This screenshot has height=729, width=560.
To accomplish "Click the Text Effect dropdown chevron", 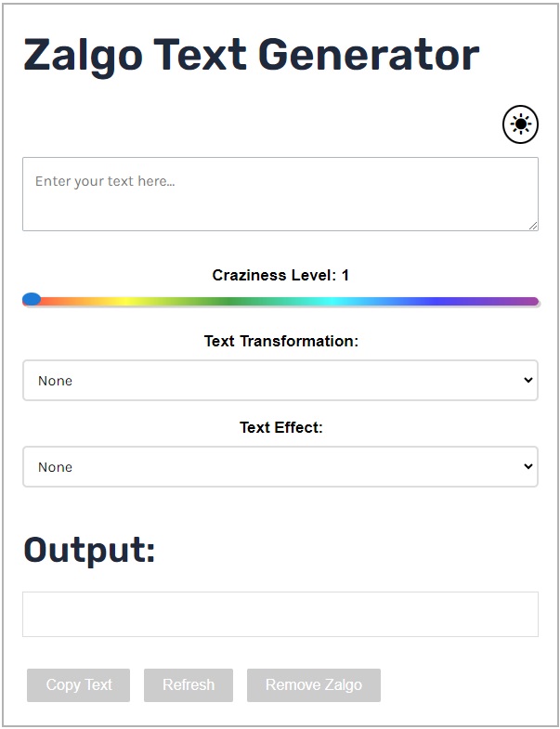I will pyautogui.click(x=528, y=466).
